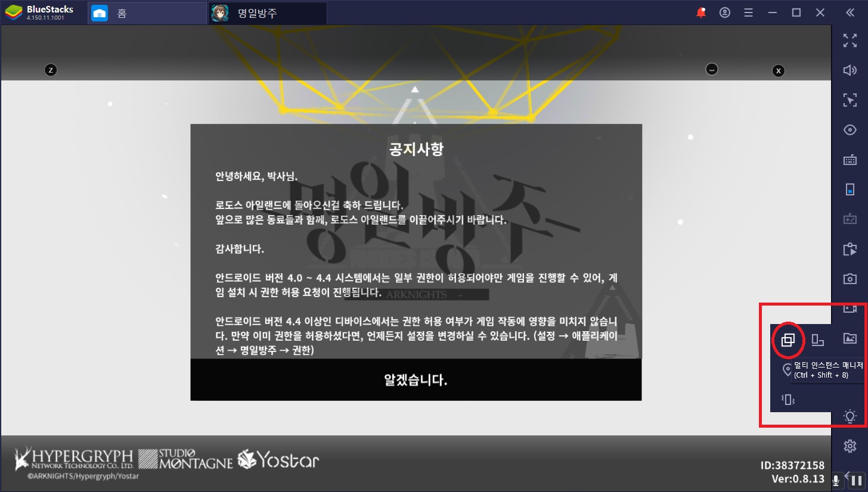Click the blue phone screen icon

850,189
